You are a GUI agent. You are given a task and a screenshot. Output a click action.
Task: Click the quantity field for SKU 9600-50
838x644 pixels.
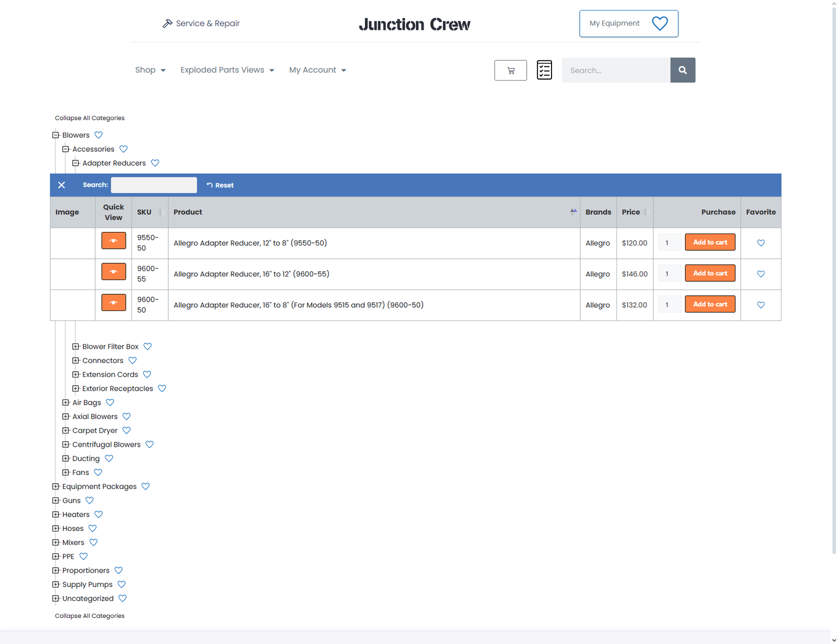pos(669,305)
